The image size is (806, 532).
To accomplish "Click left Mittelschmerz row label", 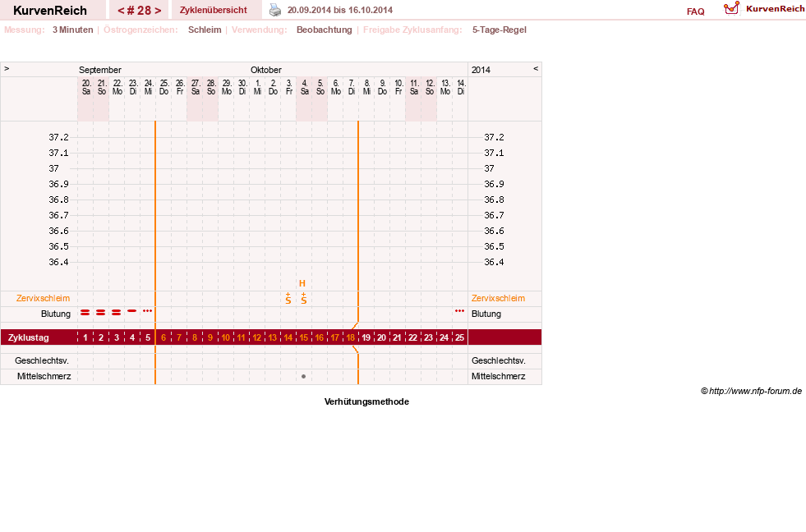I will tap(44, 376).
